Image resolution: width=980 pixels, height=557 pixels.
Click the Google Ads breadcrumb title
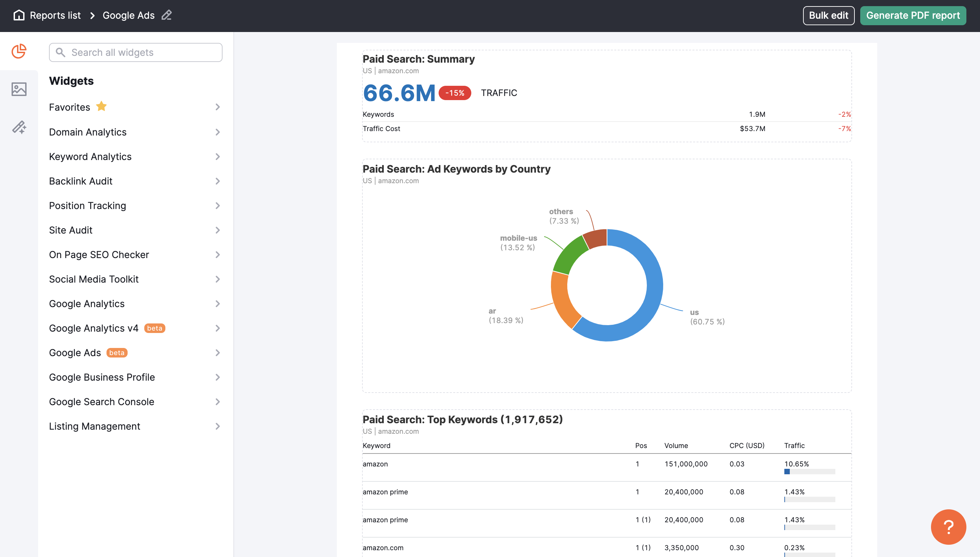click(x=128, y=15)
